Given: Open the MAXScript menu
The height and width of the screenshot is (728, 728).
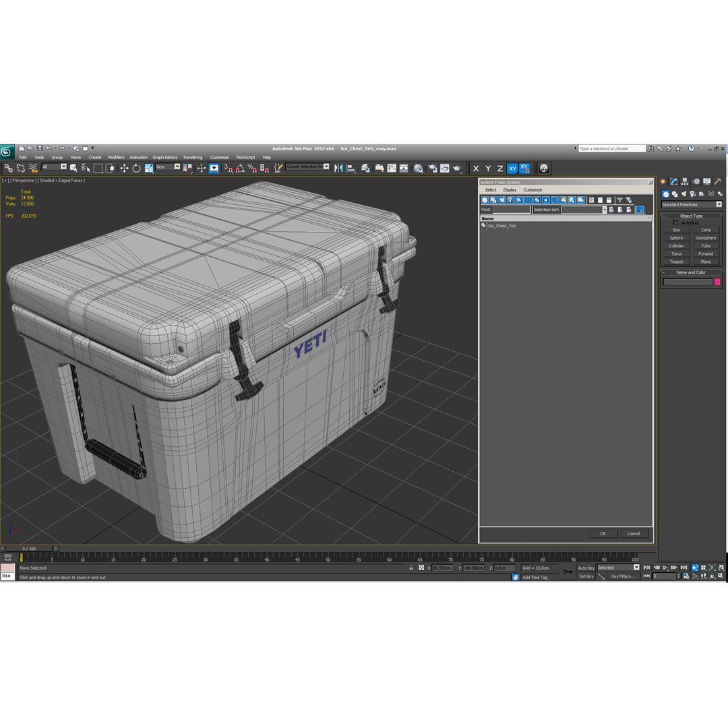Looking at the screenshot, I should coord(245,157).
